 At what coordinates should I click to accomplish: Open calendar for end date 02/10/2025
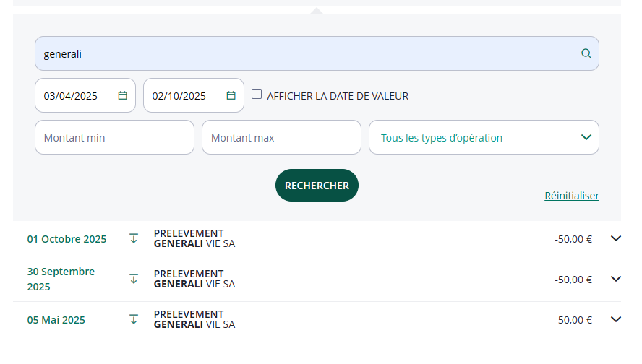[231, 95]
